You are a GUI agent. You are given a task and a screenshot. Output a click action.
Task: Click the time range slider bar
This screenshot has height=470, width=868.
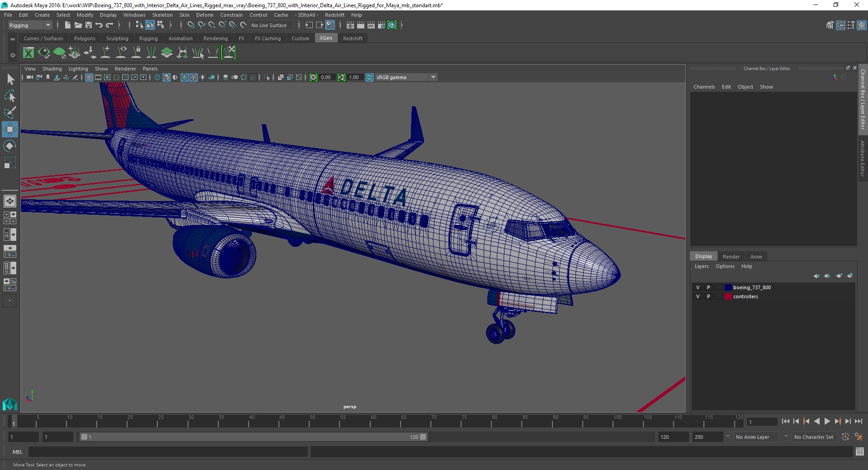(253, 437)
